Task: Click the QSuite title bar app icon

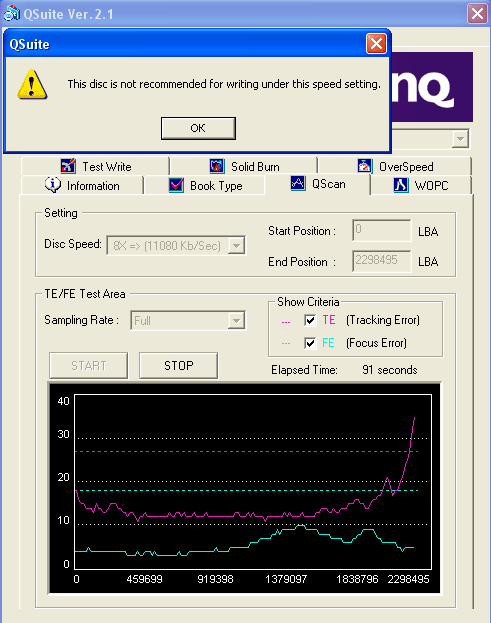Action: coord(11,13)
